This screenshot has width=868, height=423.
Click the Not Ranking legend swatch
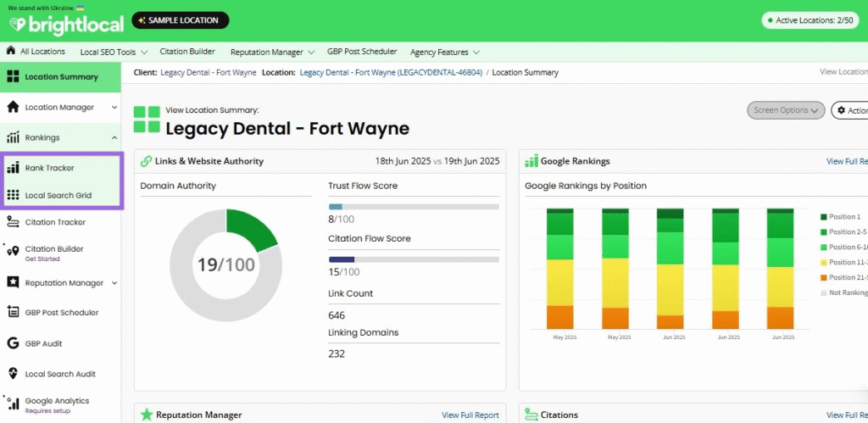pyautogui.click(x=823, y=293)
